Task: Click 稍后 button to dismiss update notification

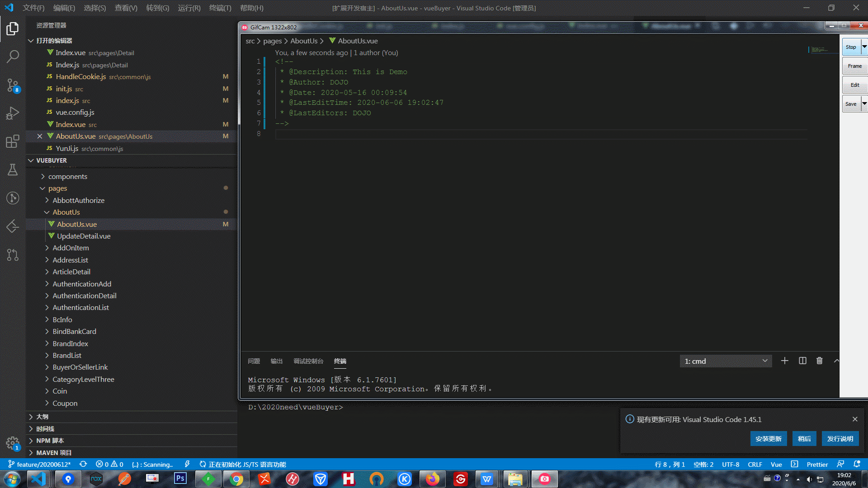Action: [x=804, y=439]
